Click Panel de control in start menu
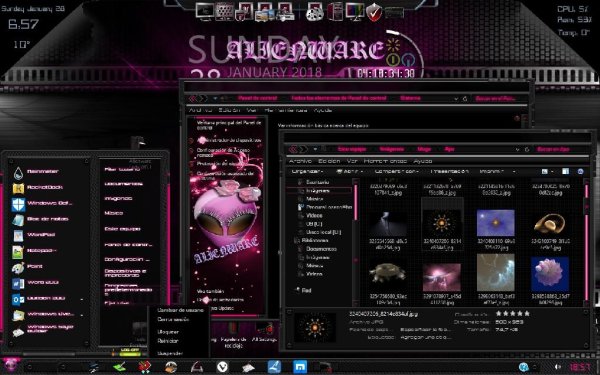 128,245
